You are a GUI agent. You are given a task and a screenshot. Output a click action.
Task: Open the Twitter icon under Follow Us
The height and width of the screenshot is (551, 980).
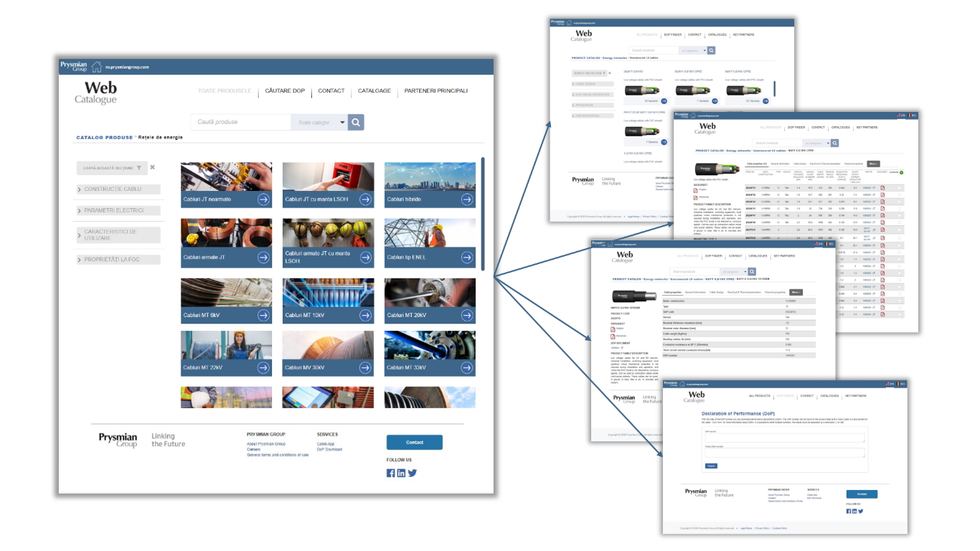[413, 473]
